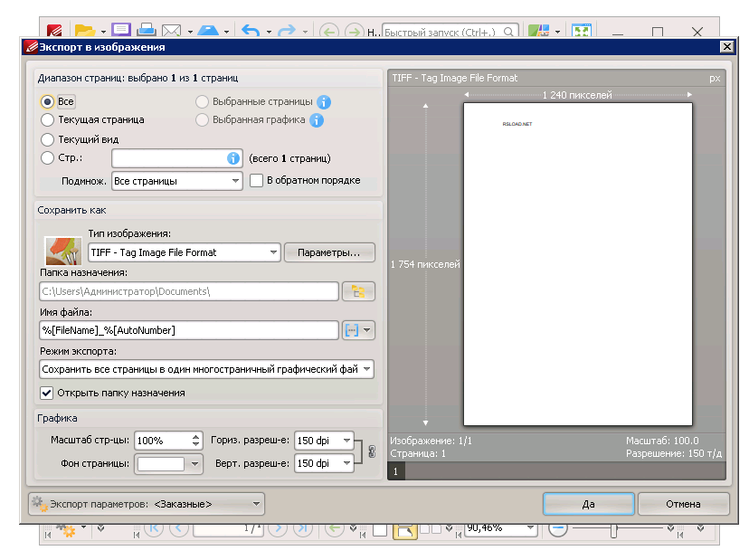Click Open folder icon in main window toolbar

pos(84,31)
